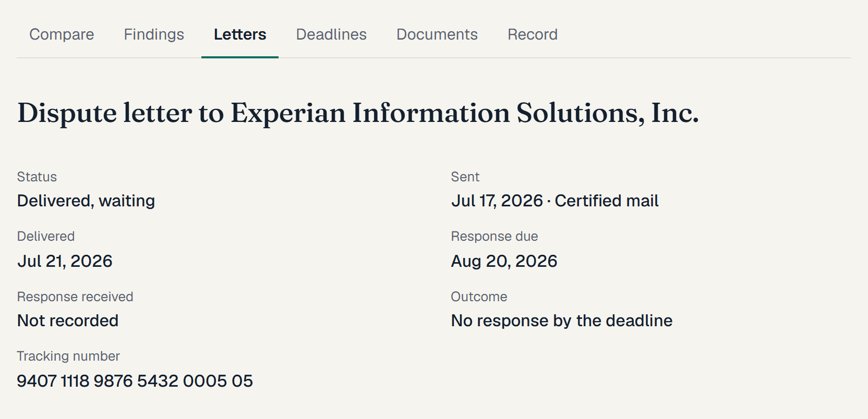Select the Letters tab
The width and height of the screenshot is (868, 419).
(240, 34)
